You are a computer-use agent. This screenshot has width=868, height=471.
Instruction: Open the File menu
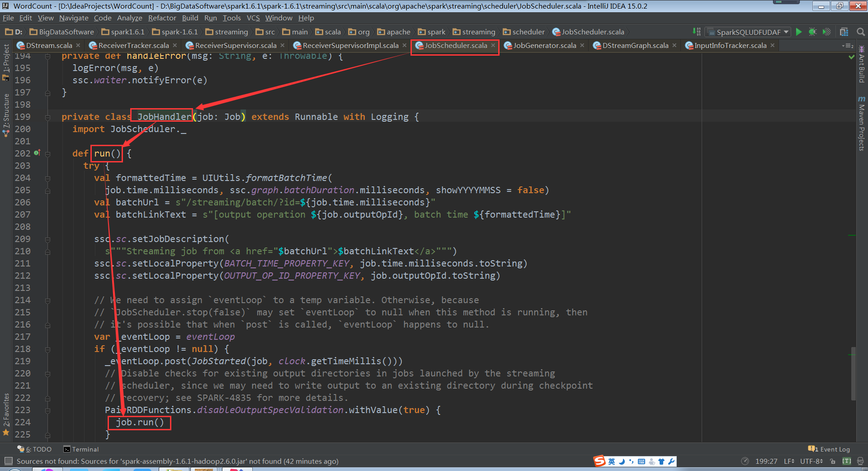point(8,18)
